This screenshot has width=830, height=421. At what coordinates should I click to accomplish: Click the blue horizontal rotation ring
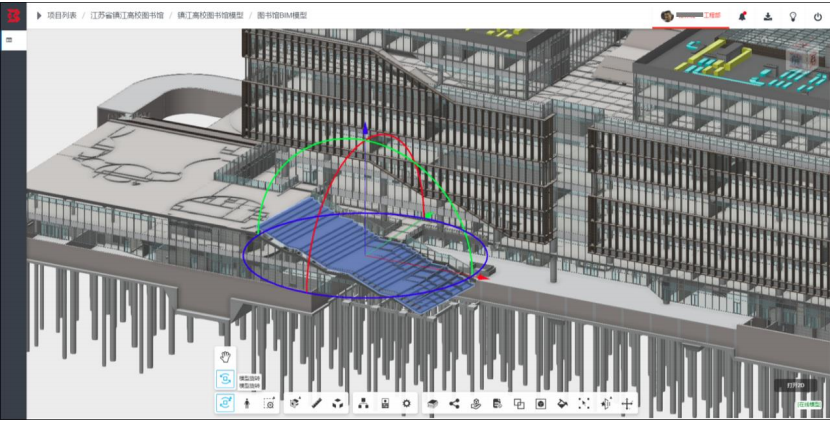(x=365, y=255)
